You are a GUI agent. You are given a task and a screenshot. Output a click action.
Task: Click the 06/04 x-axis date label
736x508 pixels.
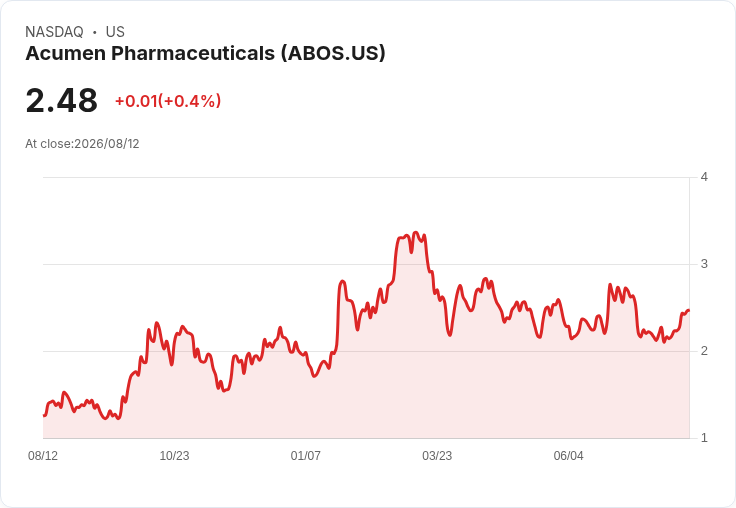568,456
